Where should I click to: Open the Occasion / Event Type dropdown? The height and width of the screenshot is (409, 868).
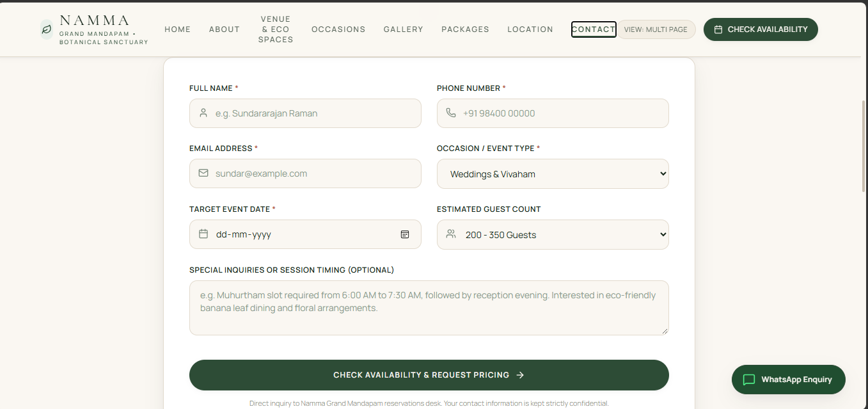coord(553,173)
